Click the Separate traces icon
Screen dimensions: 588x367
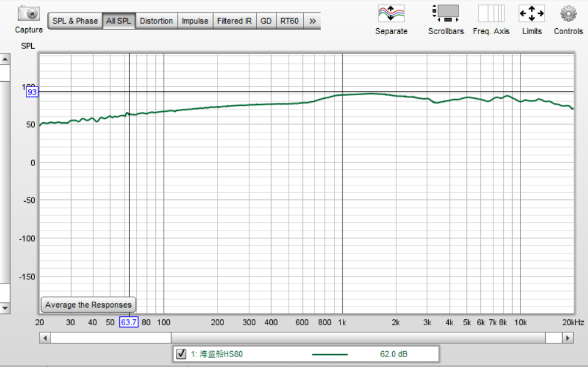tap(391, 14)
